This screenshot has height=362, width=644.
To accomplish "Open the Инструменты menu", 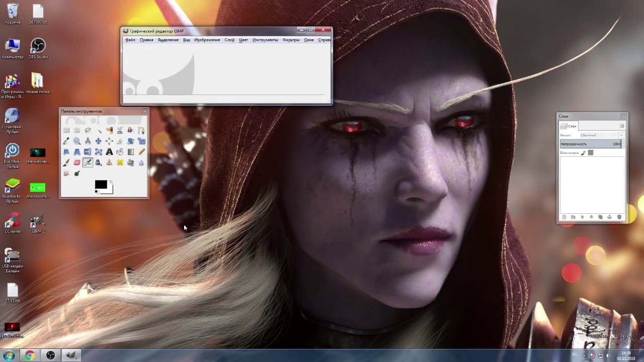I will 265,40.
